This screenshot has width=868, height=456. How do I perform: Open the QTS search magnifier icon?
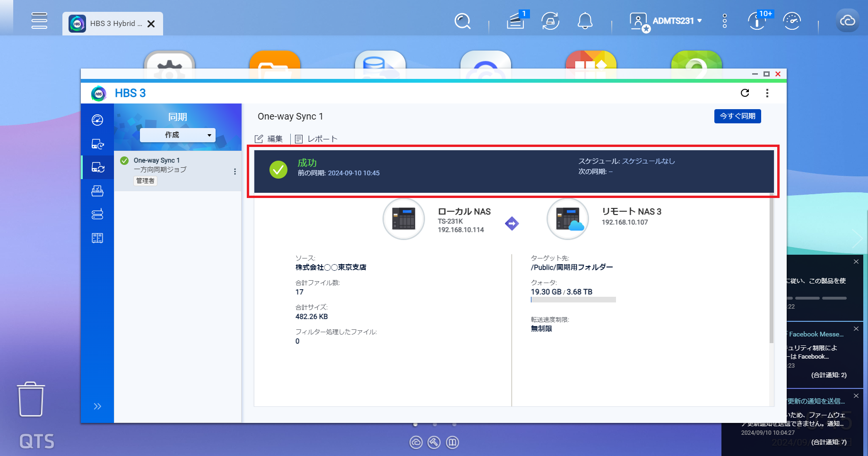click(x=462, y=21)
